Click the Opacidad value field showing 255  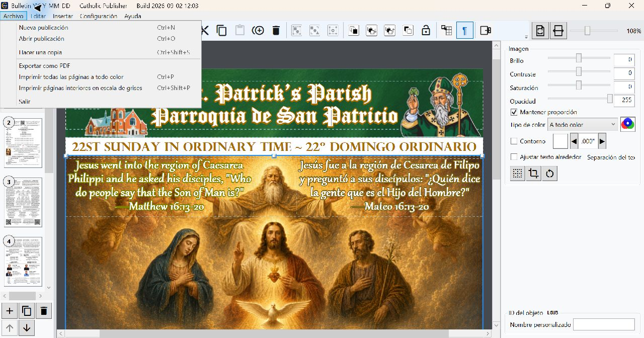624,101
